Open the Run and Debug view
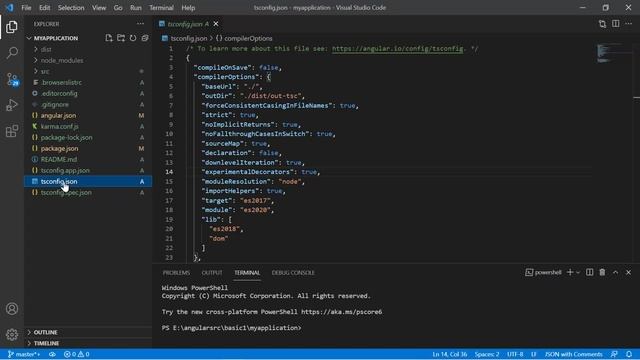Viewport: 640px width, 360px height. tap(12, 105)
